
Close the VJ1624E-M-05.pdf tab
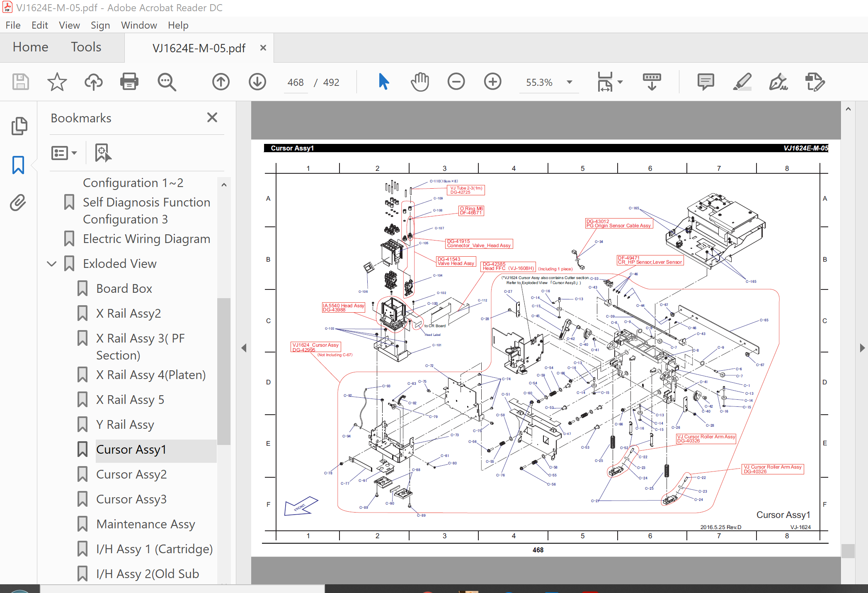tap(263, 48)
